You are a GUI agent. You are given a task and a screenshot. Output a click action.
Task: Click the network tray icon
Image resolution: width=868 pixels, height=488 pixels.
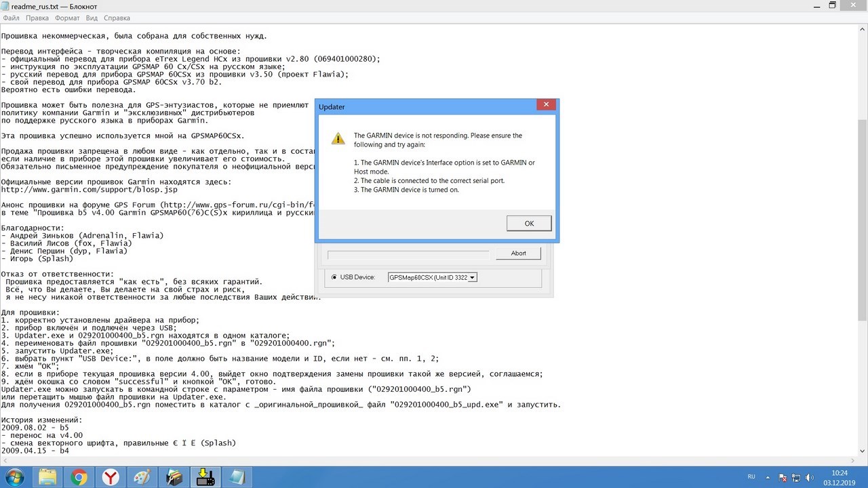coord(795,477)
